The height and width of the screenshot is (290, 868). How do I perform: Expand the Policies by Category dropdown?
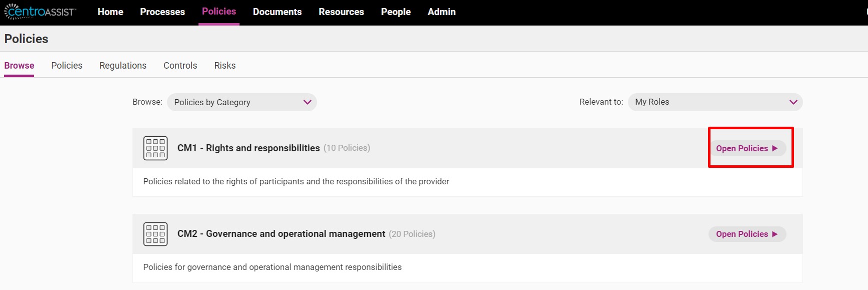click(242, 102)
